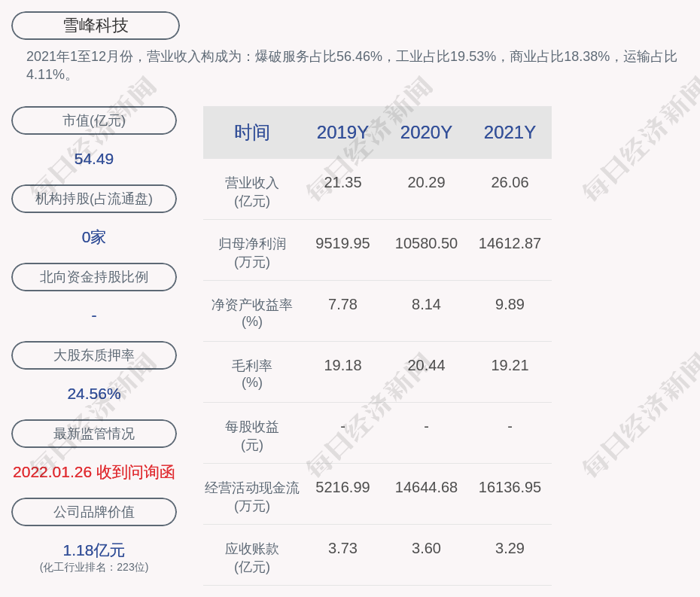Click the 机构持股(占流通盘) label pill
The image size is (700, 597).
click(94, 199)
